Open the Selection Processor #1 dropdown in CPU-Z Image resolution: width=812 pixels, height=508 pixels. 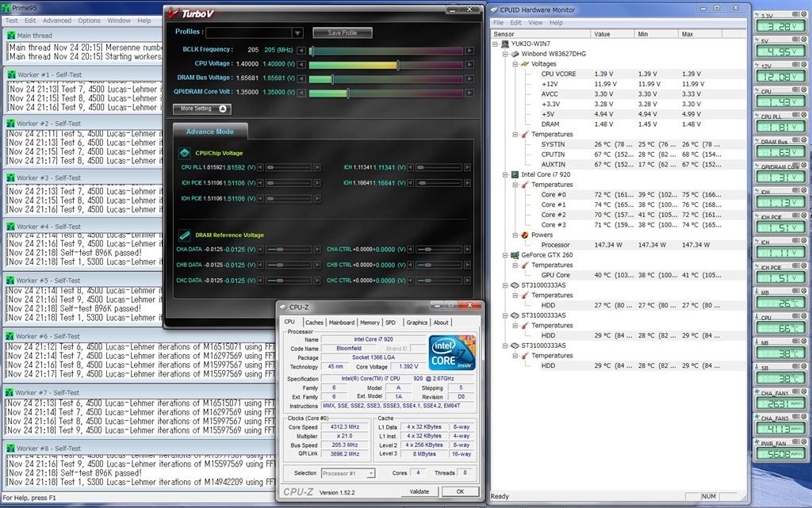point(371,473)
